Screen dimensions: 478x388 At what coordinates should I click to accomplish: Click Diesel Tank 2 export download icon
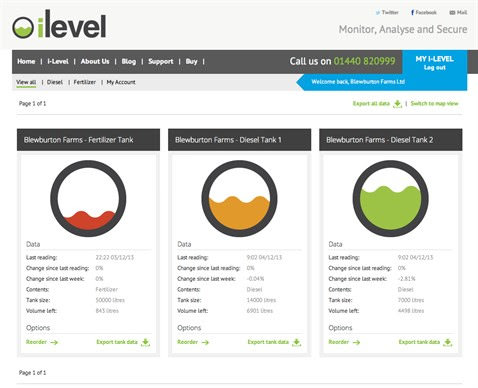pos(448,343)
